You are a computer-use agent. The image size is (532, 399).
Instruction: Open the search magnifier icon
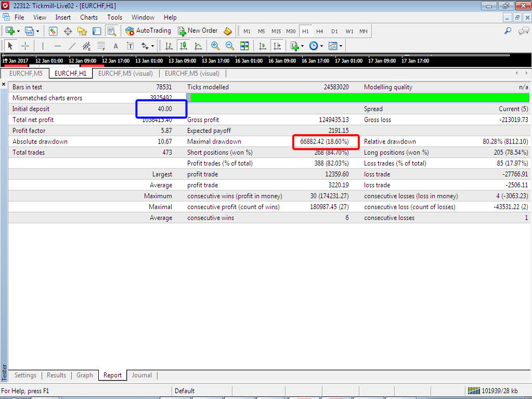pos(508,31)
